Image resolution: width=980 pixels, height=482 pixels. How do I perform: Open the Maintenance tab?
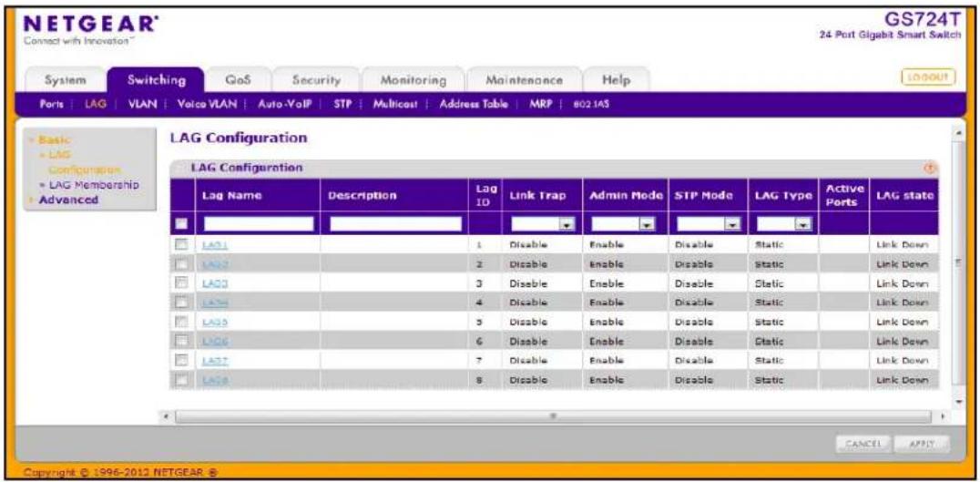point(524,80)
